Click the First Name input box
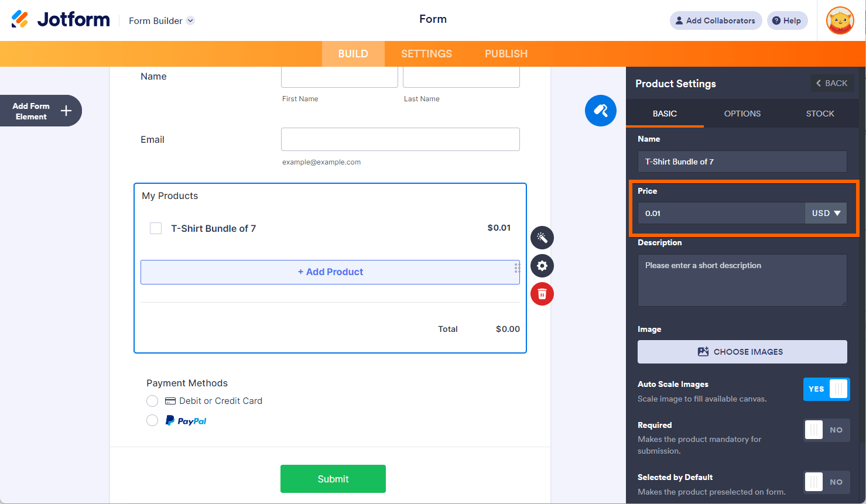Image resolution: width=866 pixels, height=504 pixels. pyautogui.click(x=340, y=77)
